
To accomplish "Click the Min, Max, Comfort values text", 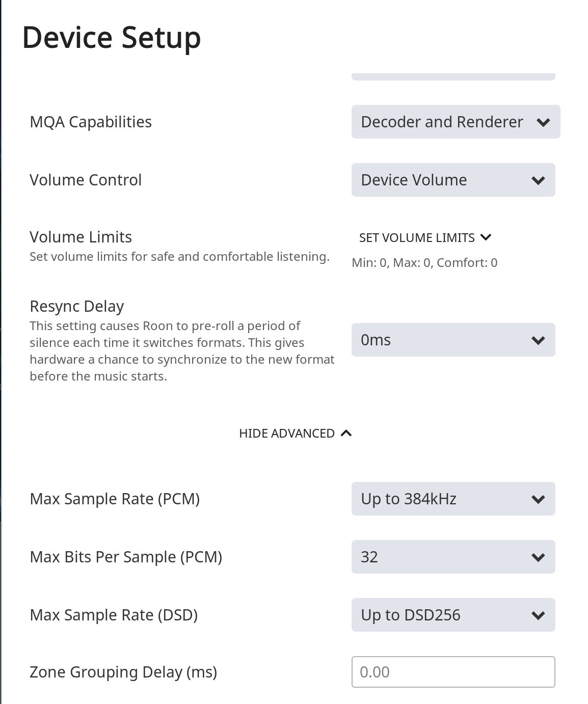I will 424,263.
